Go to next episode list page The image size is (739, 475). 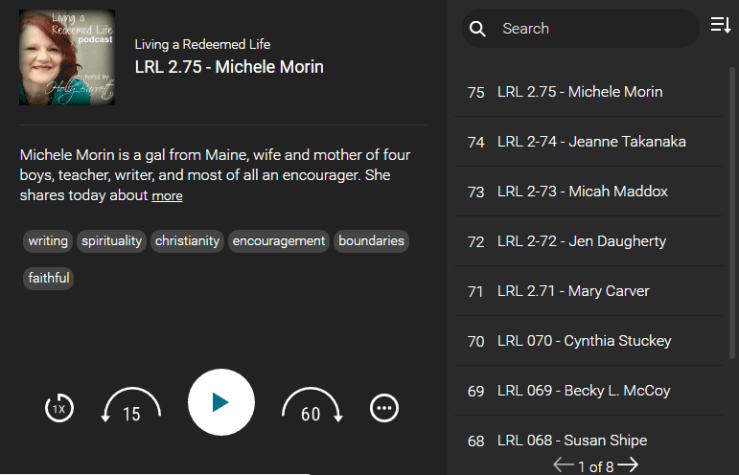point(628,465)
